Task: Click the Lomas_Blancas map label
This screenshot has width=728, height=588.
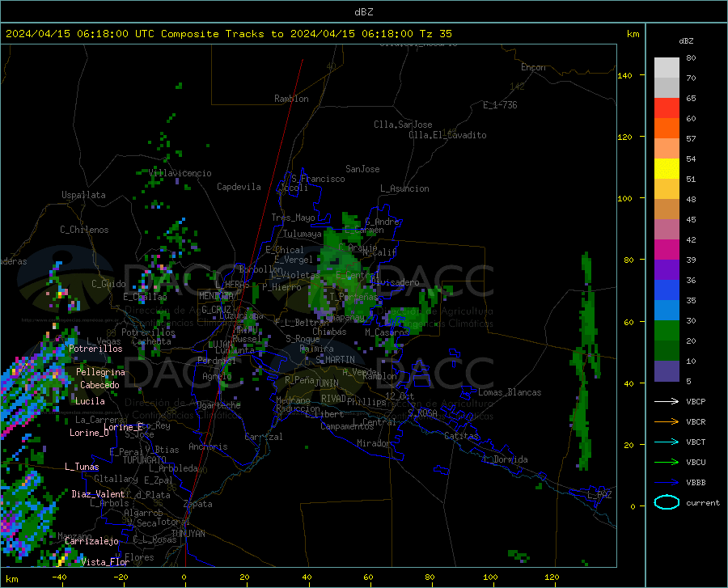Action: pyautogui.click(x=510, y=392)
